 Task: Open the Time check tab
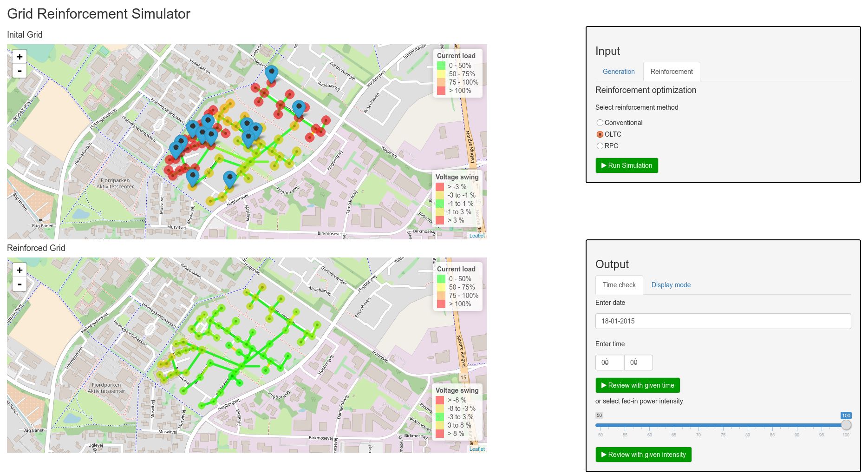[x=619, y=285]
